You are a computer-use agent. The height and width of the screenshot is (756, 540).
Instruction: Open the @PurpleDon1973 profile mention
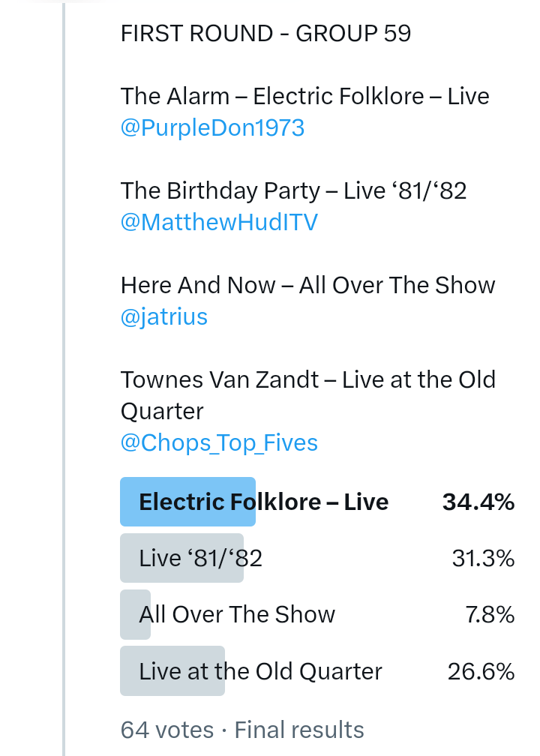coord(212,128)
